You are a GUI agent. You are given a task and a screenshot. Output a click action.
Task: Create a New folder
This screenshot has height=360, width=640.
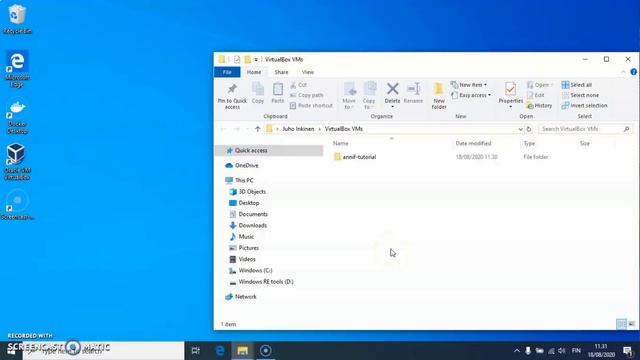(439, 96)
